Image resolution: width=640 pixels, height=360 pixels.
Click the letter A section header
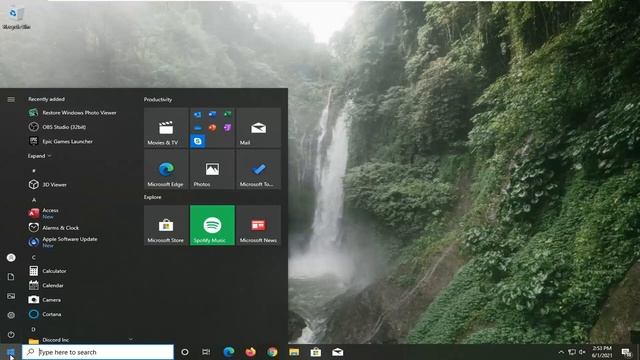pos(34,200)
